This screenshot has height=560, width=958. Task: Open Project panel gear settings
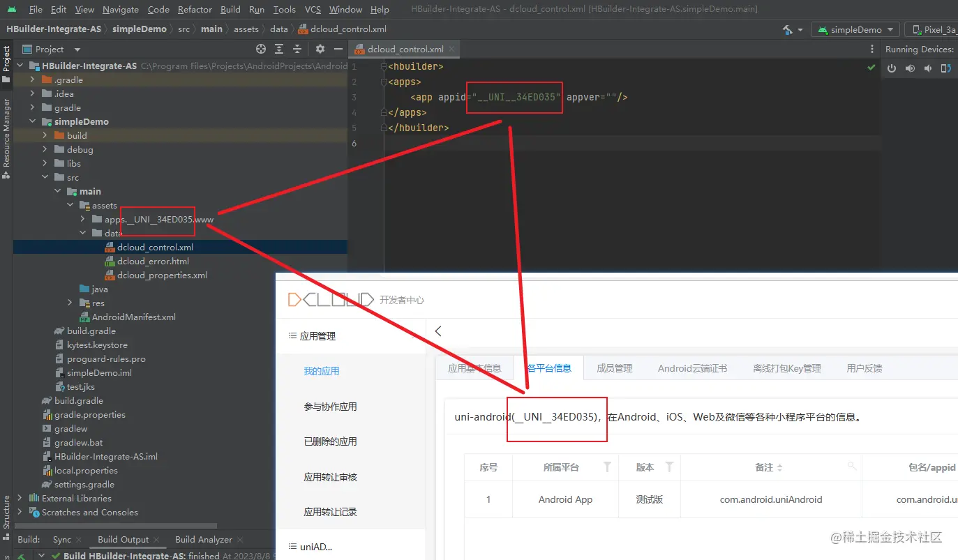tap(320, 49)
